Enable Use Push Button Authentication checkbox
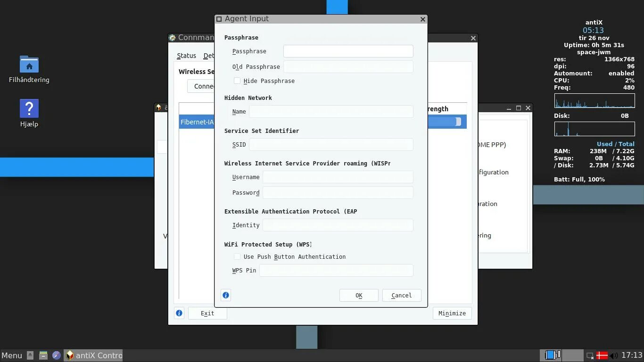The width and height of the screenshot is (644, 362). (x=237, y=256)
